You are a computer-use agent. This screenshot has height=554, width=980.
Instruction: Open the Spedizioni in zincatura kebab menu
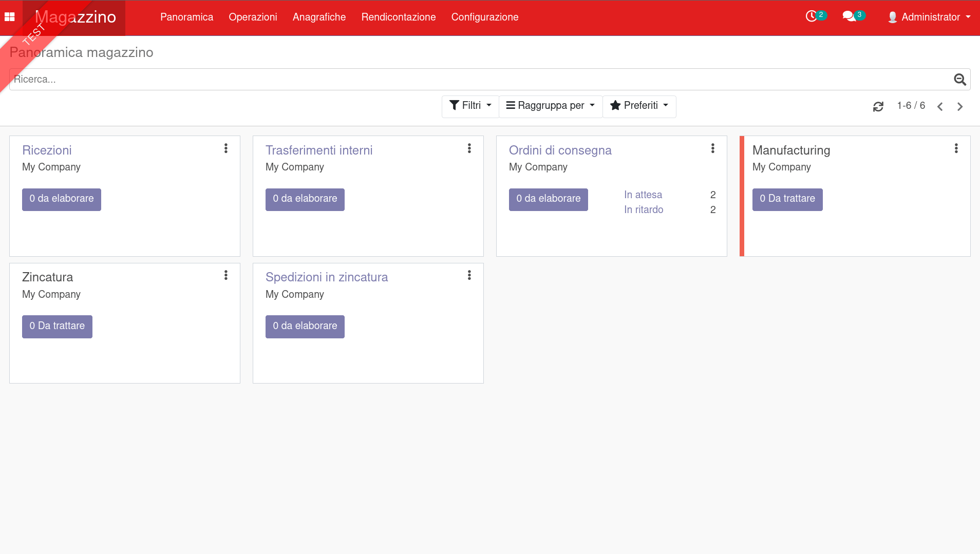click(x=469, y=275)
